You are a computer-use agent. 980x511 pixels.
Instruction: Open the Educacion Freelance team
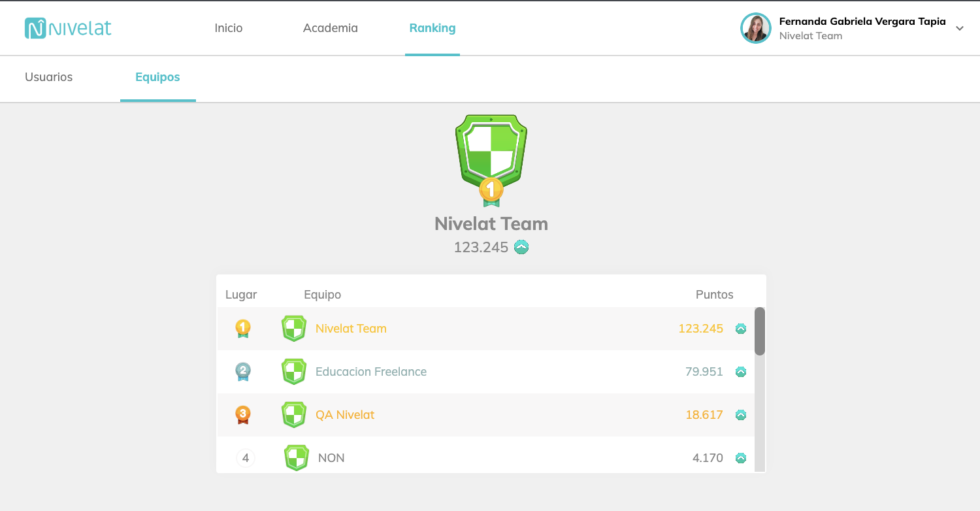pos(371,372)
